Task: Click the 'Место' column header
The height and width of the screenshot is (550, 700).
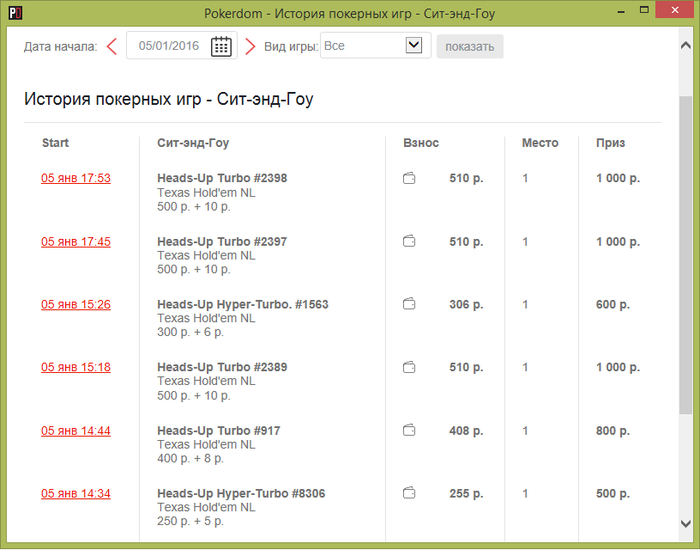Action: point(540,143)
